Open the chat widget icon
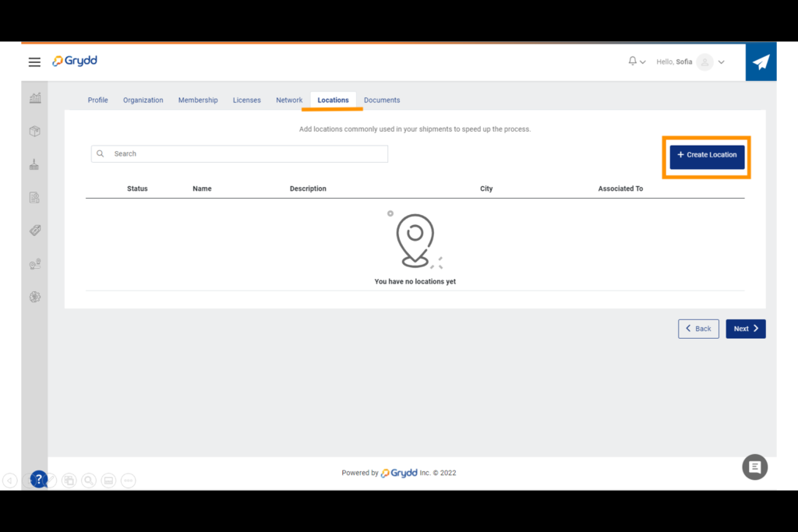Viewport: 798px width, 532px height. [x=754, y=467]
